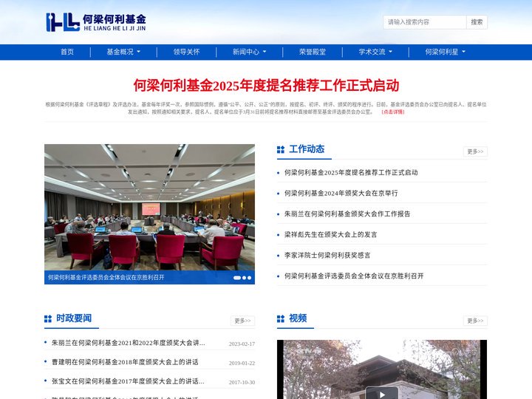Go to the 首页 nav item
The image size is (532, 399).
tap(67, 52)
